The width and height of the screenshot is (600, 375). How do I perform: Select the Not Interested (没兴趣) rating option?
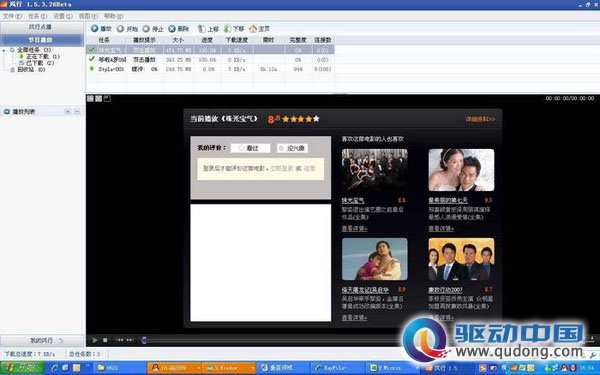click(x=292, y=148)
